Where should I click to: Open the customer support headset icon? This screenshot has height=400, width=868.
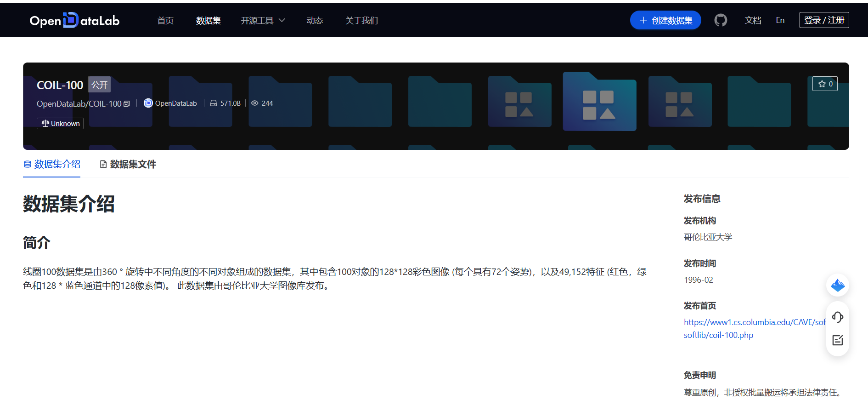click(838, 317)
